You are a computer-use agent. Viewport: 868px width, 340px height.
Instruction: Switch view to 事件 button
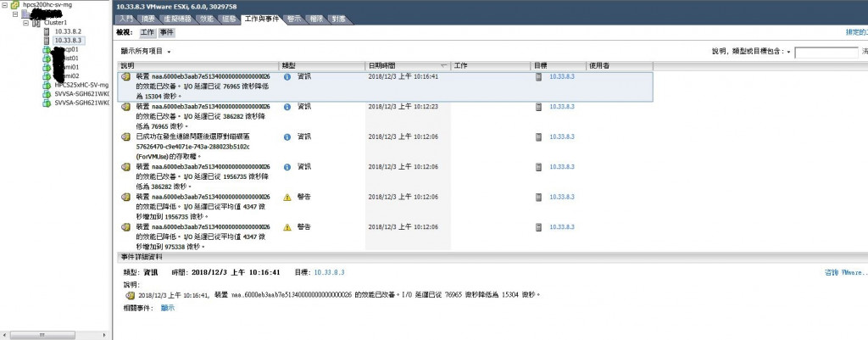point(167,33)
